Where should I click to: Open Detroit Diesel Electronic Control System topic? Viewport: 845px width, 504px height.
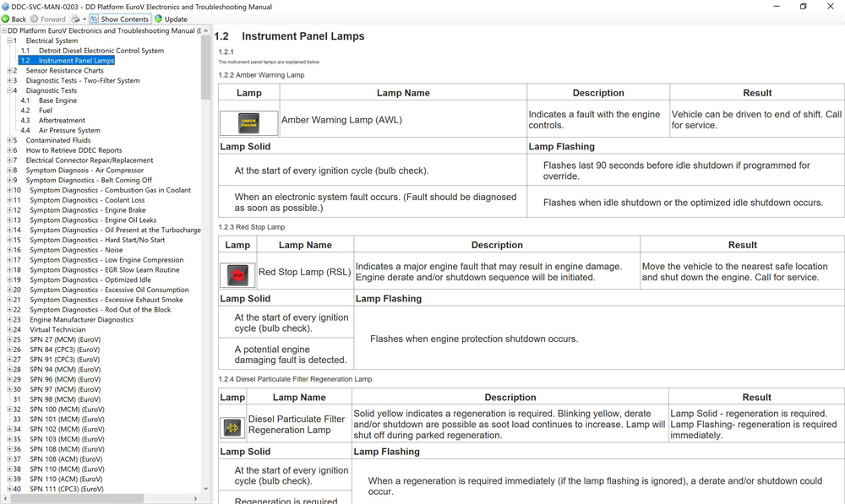pyautogui.click(x=101, y=51)
